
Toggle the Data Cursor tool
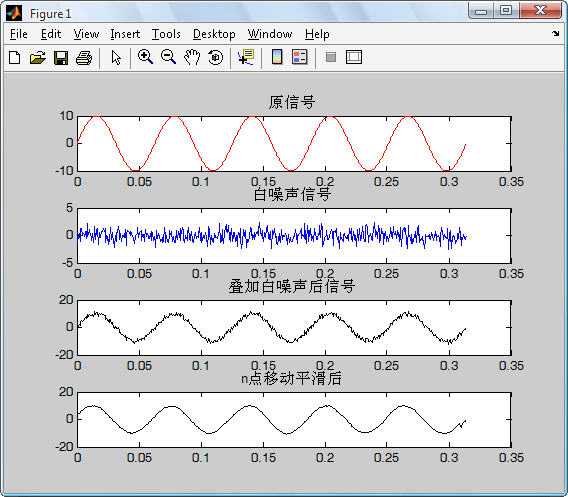(246, 57)
